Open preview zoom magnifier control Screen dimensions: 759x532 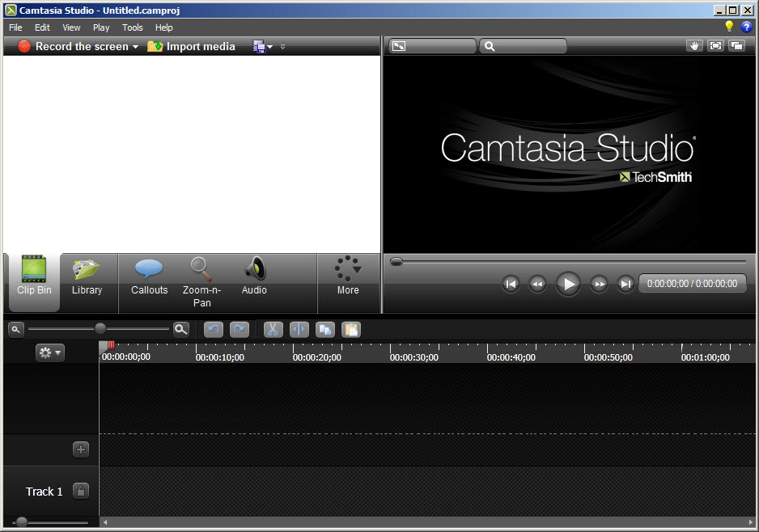point(523,46)
